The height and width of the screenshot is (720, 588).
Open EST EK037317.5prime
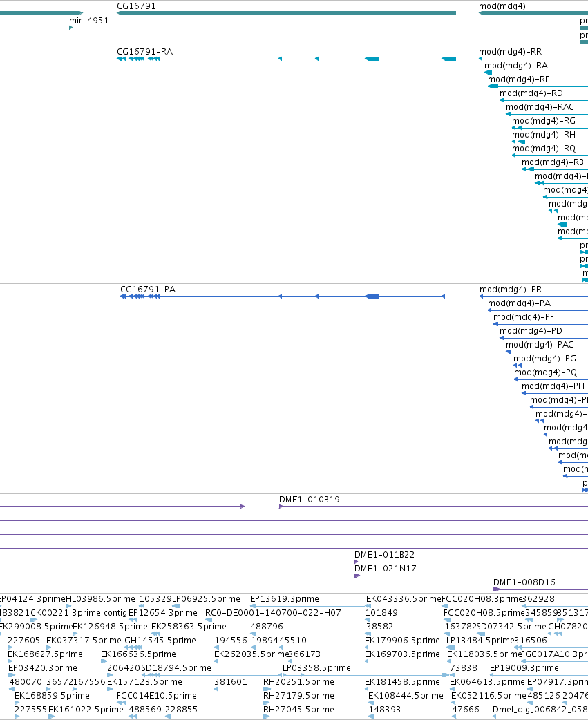[84, 640]
